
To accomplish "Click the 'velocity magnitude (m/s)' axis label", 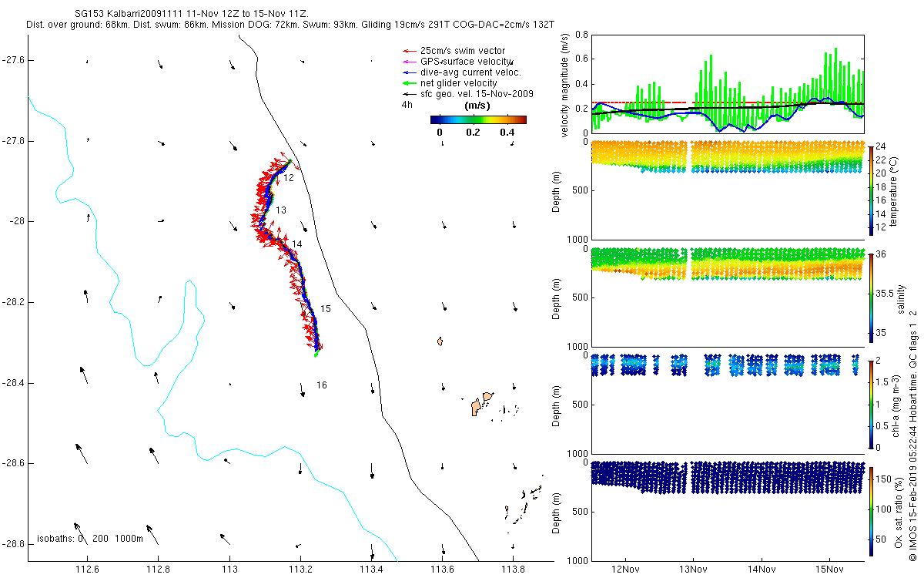I will pyautogui.click(x=564, y=85).
